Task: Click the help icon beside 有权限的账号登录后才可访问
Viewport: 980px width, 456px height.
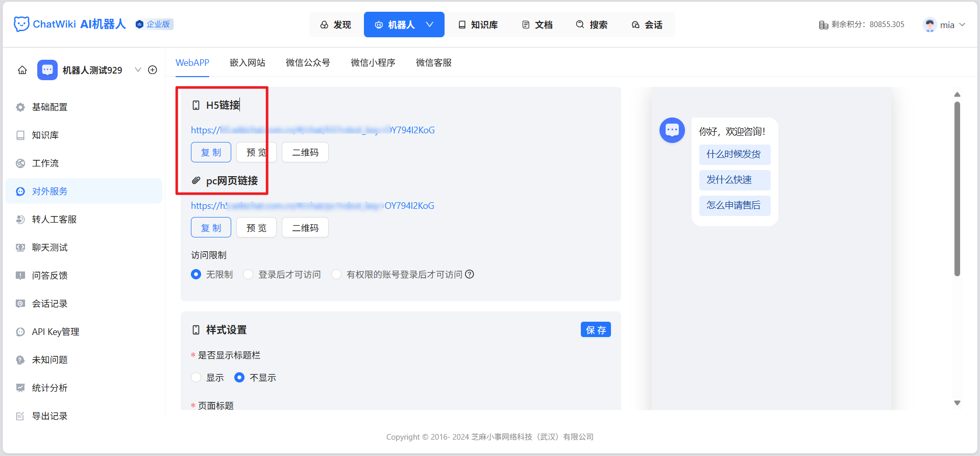Action: point(470,274)
